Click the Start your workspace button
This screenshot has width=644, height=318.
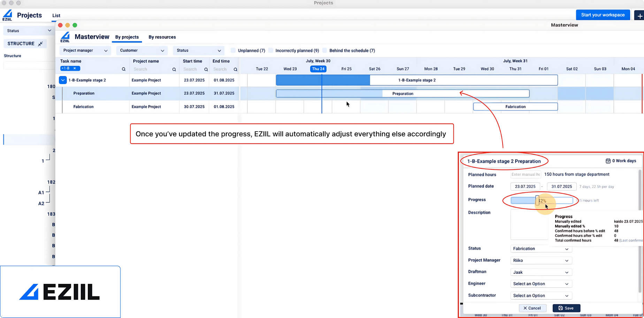pos(603,15)
